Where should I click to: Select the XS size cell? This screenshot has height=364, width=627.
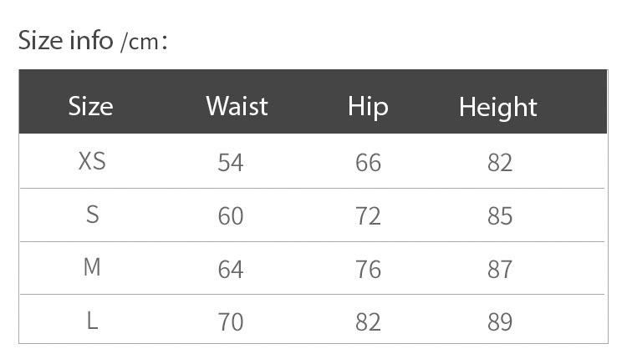click(92, 162)
